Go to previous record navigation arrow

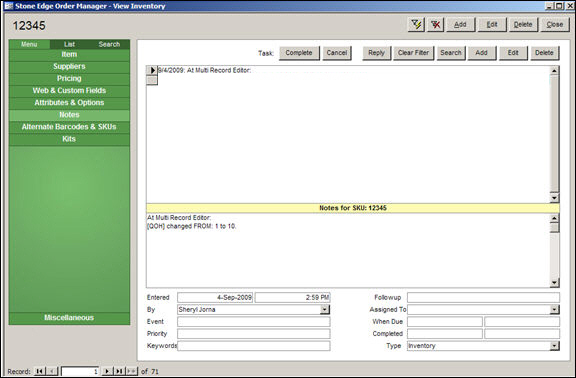pyautogui.click(x=52, y=371)
